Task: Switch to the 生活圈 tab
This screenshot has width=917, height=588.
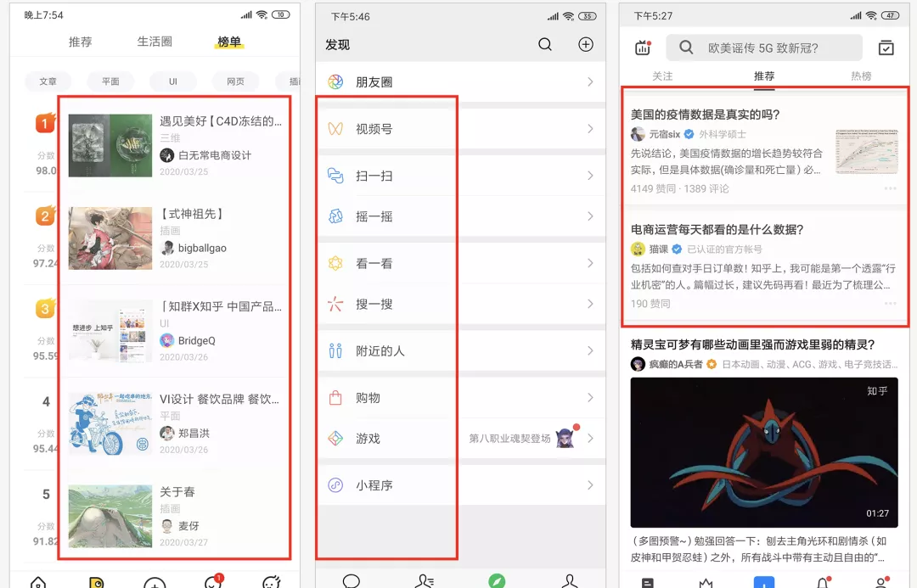Action: [155, 42]
